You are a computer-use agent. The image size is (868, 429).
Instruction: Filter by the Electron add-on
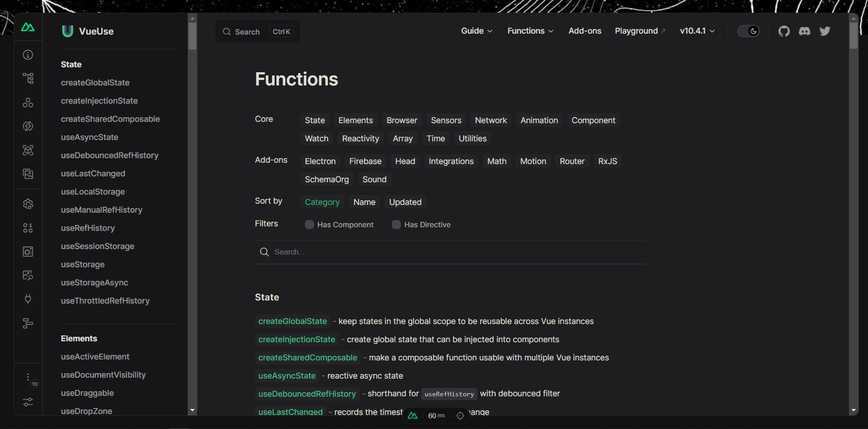(x=320, y=161)
